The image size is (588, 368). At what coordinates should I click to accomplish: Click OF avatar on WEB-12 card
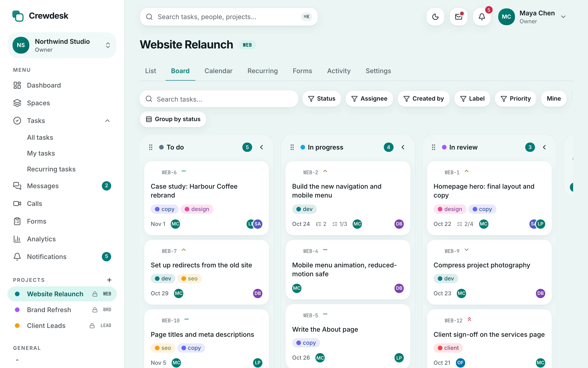[x=460, y=363]
